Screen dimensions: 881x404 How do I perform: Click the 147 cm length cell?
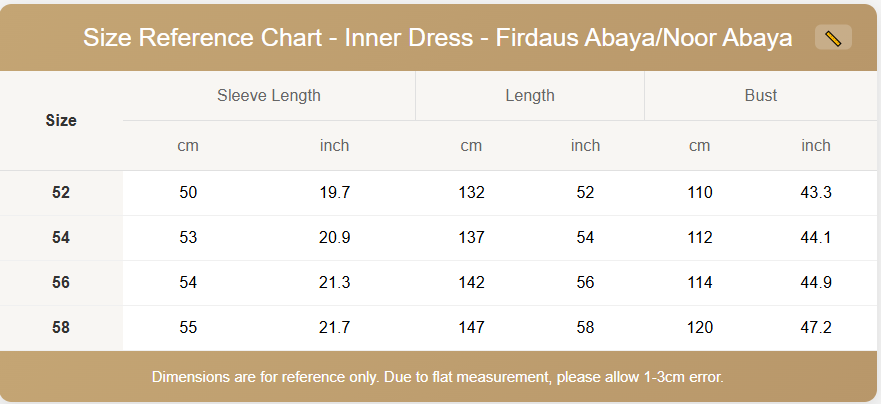click(471, 327)
